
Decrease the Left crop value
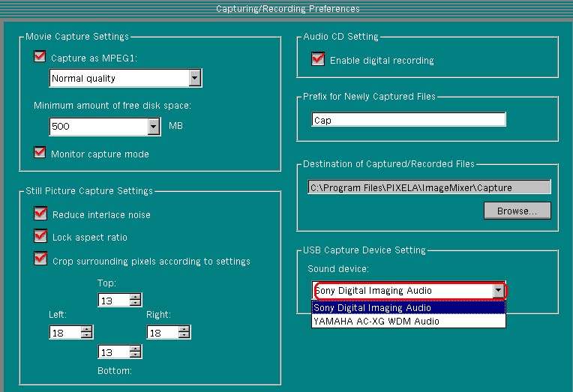point(86,335)
